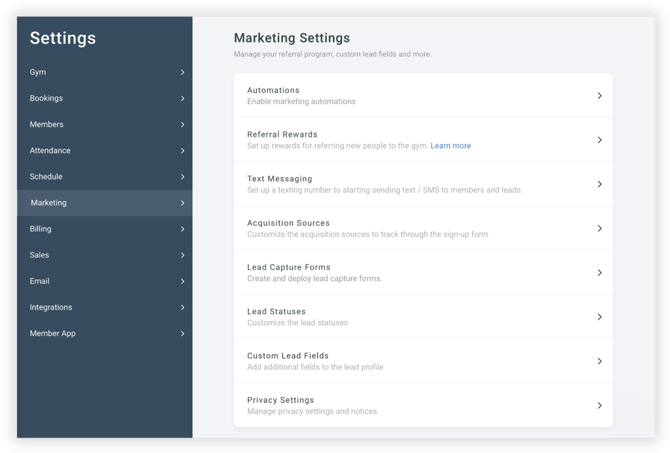Go to Sales settings
670x453 pixels.
(40, 255)
